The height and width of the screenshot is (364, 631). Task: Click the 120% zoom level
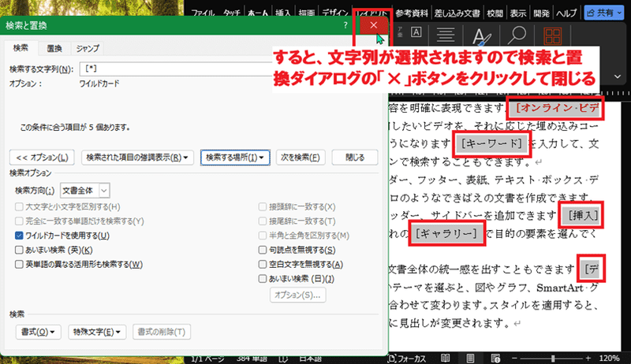[609, 358]
